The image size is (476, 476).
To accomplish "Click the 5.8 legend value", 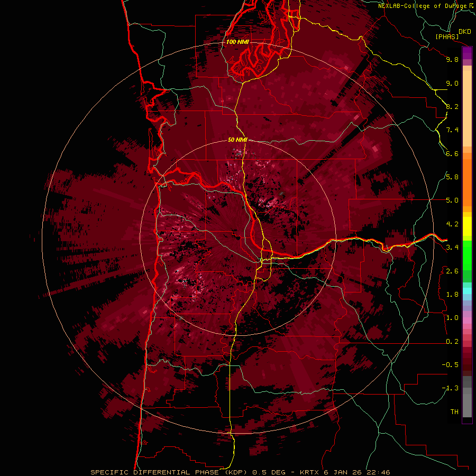I will click(x=452, y=177).
